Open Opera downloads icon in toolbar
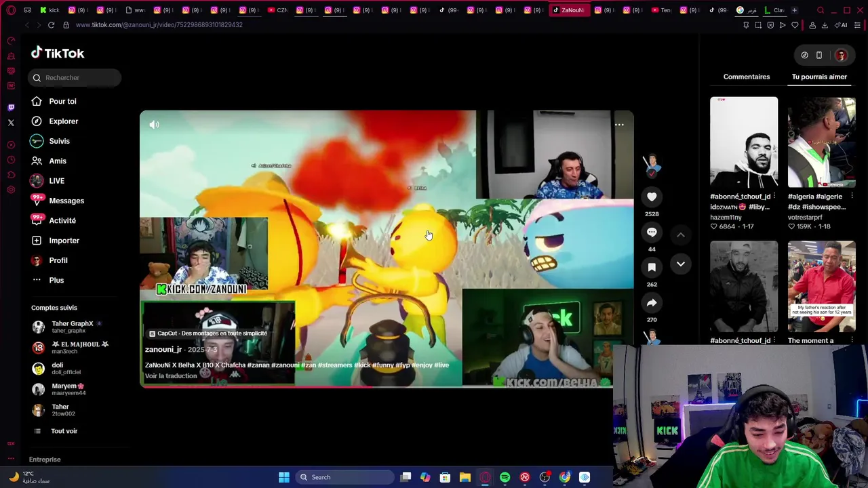This screenshot has height=488, width=868. tap(825, 25)
